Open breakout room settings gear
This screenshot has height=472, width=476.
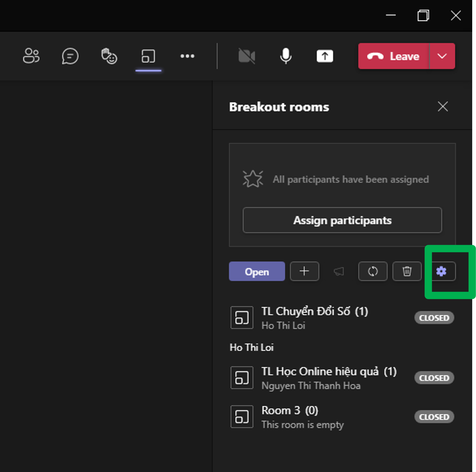(442, 271)
